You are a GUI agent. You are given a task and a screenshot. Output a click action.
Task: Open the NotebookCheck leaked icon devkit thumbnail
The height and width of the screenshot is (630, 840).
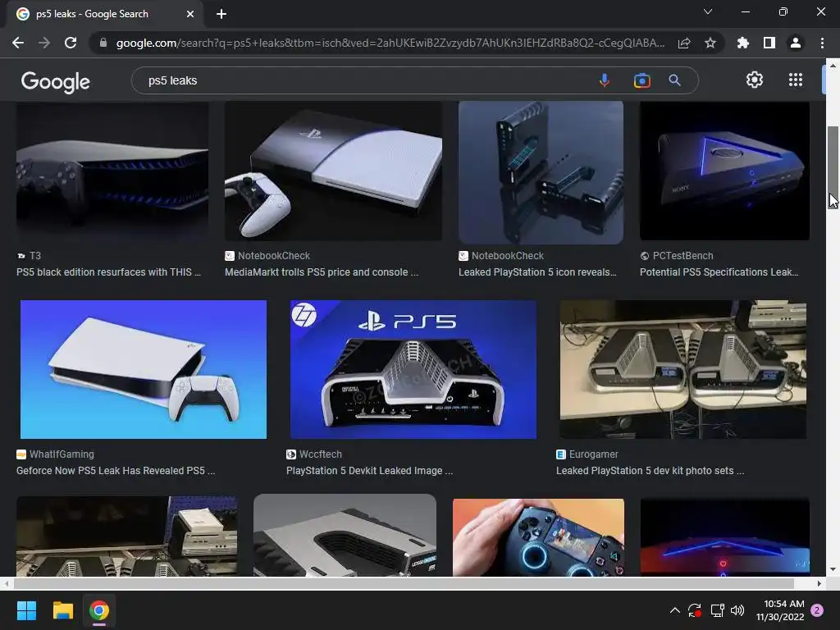point(541,173)
